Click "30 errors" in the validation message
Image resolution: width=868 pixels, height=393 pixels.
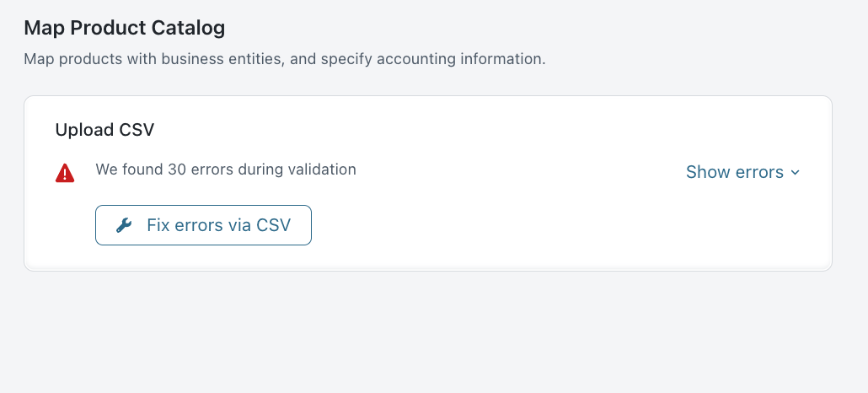pyautogui.click(x=201, y=170)
